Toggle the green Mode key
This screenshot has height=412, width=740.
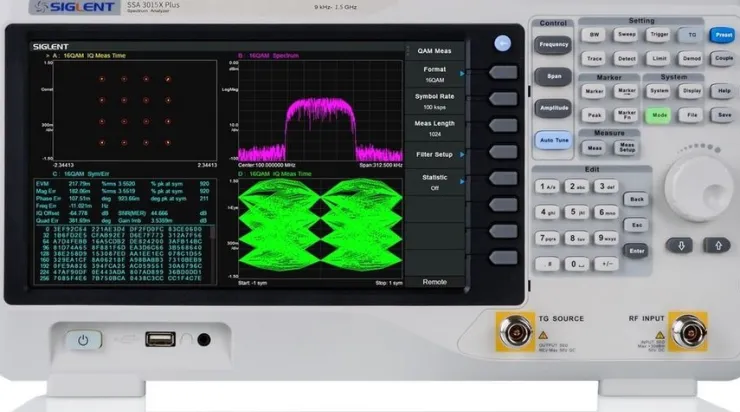pos(657,115)
